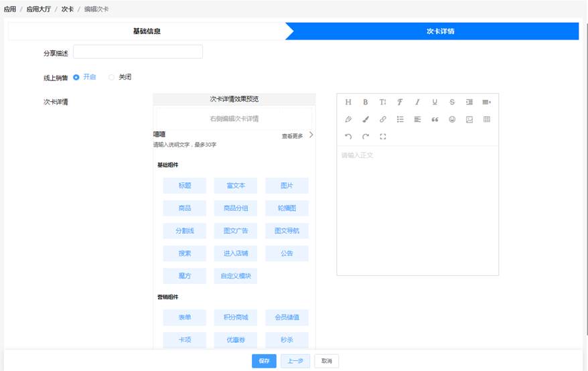Switch to the 基础信息 step tab
The width and height of the screenshot is (588, 371).
click(147, 31)
